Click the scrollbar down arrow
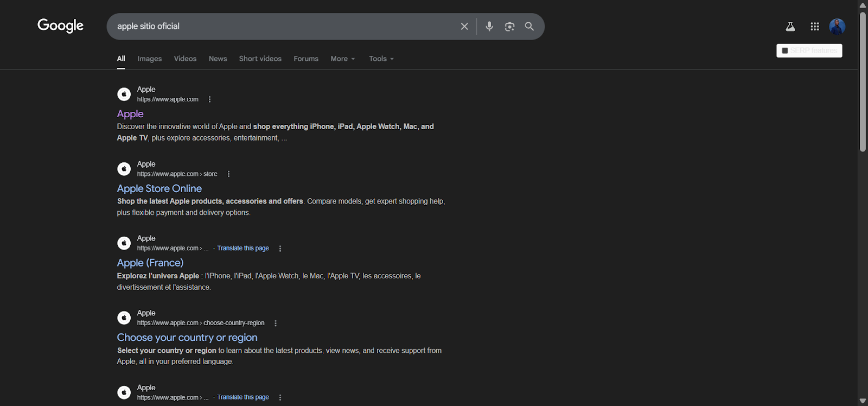Image resolution: width=868 pixels, height=406 pixels. (x=863, y=401)
